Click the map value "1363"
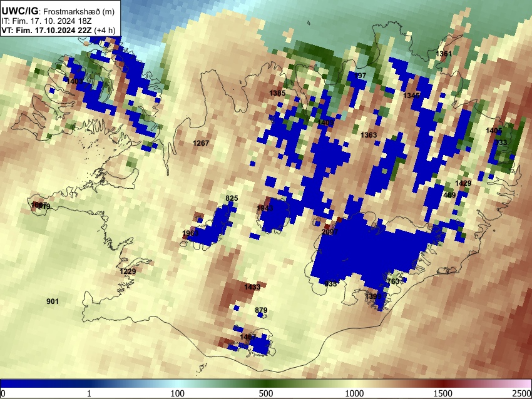 tap(369, 135)
